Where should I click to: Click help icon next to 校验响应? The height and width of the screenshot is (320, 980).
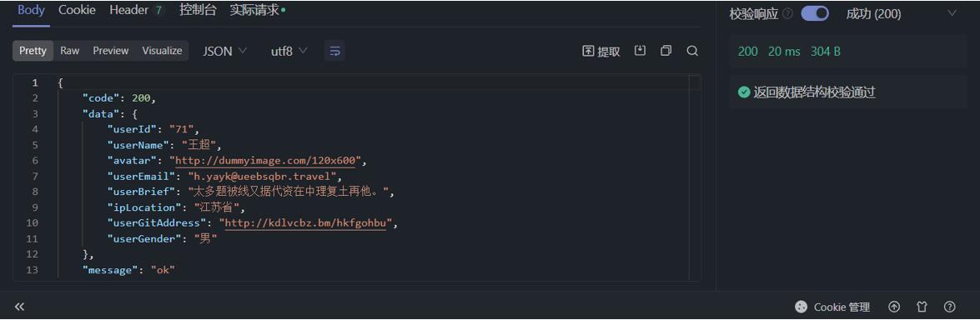click(x=787, y=13)
